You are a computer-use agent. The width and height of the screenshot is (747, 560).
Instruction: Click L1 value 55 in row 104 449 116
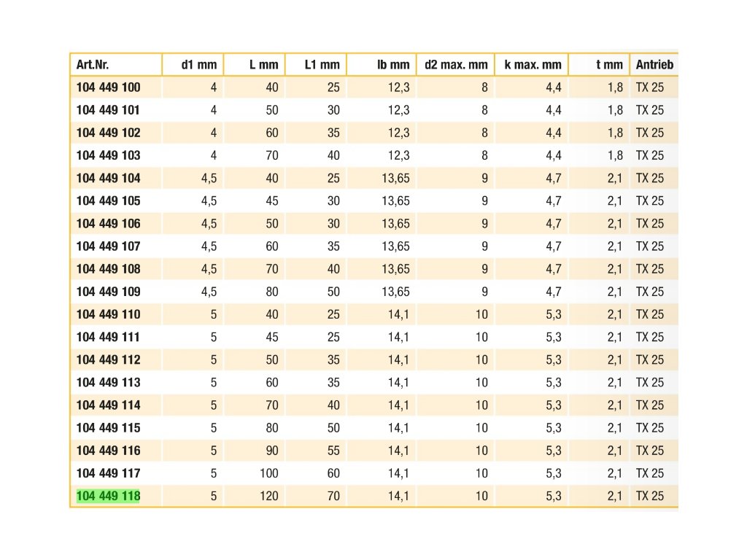pos(333,451)
